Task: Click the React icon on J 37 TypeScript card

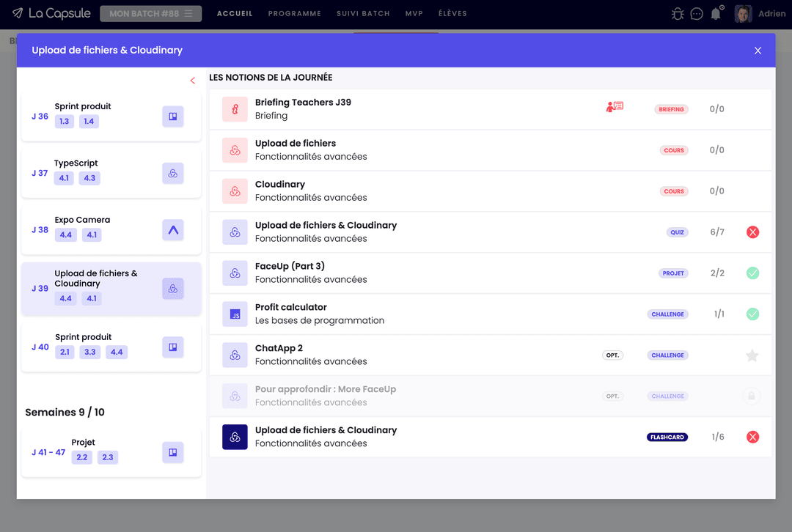Action: (x=173, y=173)
